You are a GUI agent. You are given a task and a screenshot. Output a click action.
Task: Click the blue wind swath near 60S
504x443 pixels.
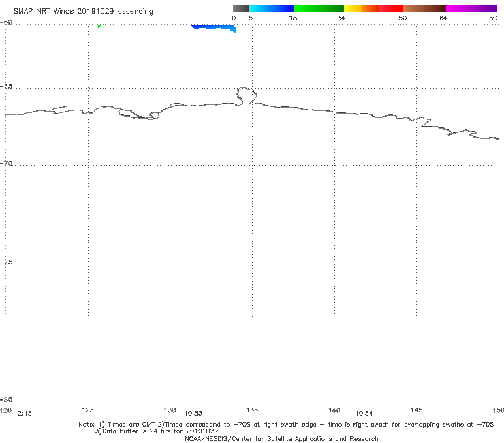click(x=215, y=28)
